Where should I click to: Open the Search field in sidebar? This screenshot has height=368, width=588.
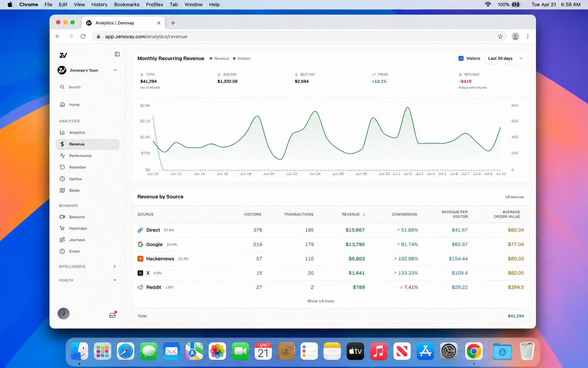pos(87,87)
